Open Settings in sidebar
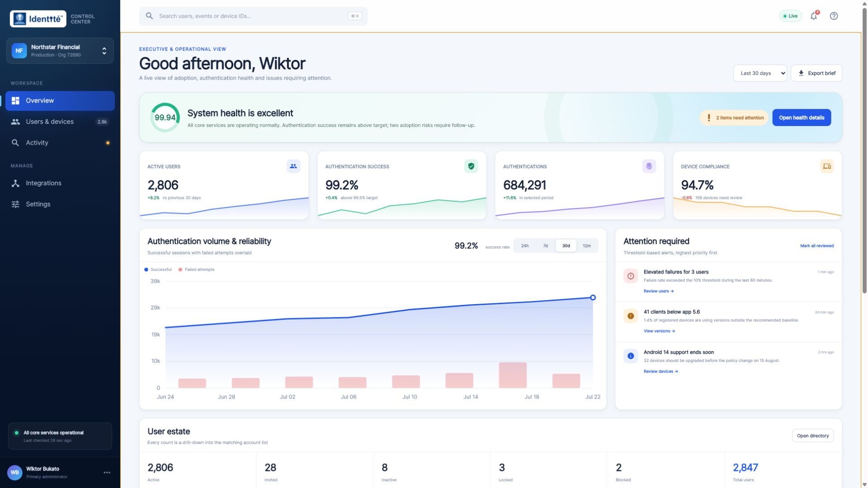 click(60, 204)
